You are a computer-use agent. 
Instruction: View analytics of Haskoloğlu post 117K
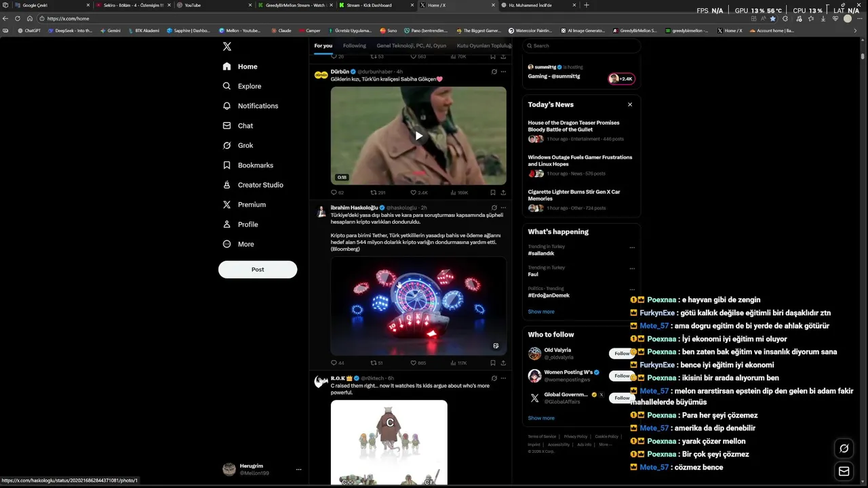[x=458, y=363]
